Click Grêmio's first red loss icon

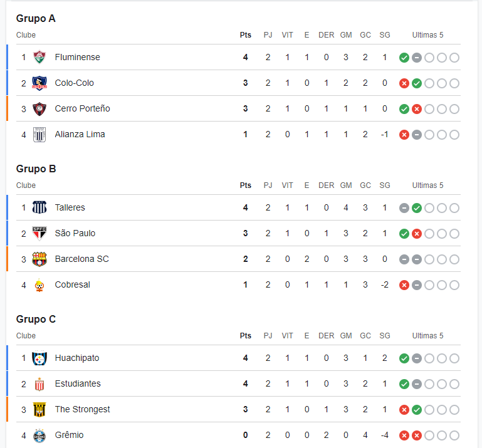pos(404,435)
